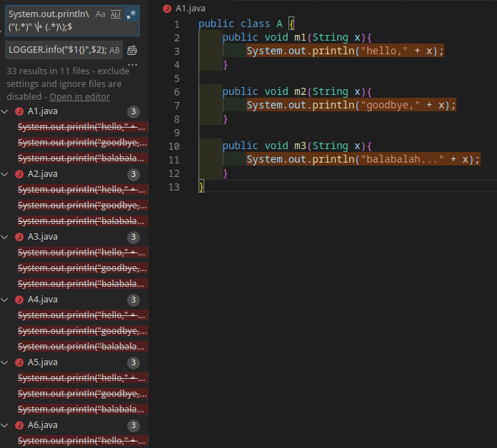Click highlighted println hello line in editor
Screen dimensions: 497x448
(345, 51)
